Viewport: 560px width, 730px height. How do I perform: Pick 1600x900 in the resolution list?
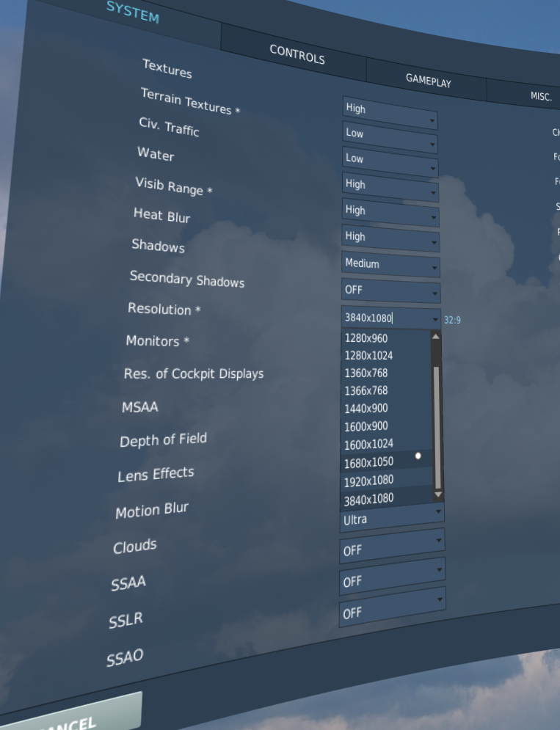coord(386,426)
